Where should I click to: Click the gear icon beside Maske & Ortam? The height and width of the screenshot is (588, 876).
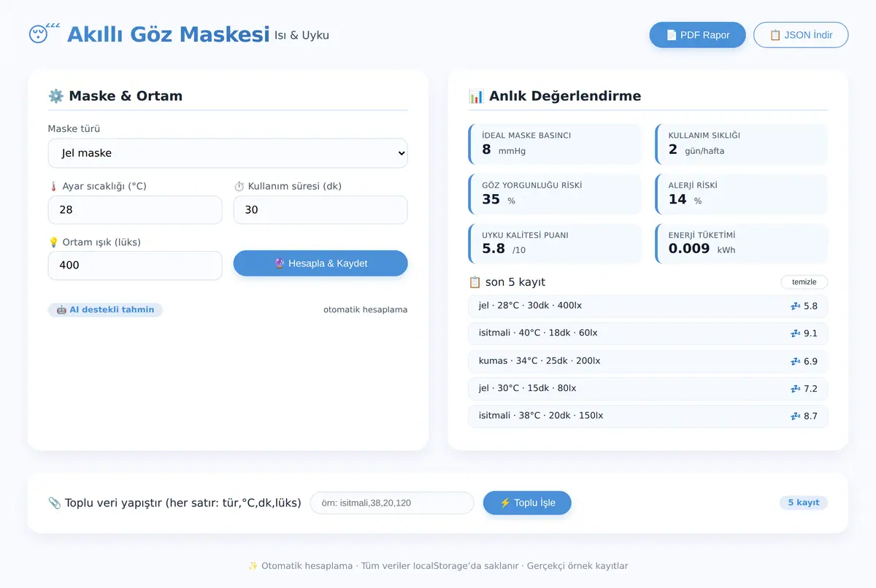coord(55,96)
